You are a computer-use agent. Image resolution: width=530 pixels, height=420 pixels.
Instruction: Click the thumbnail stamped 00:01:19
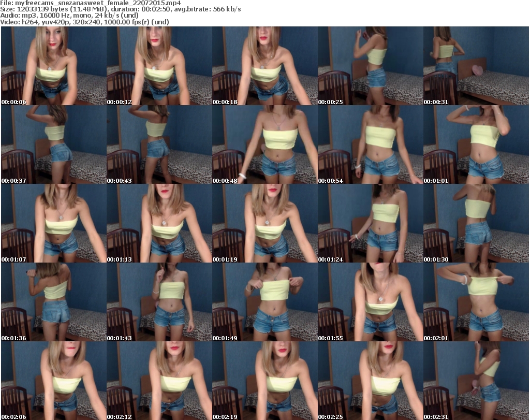click(264, 223)
